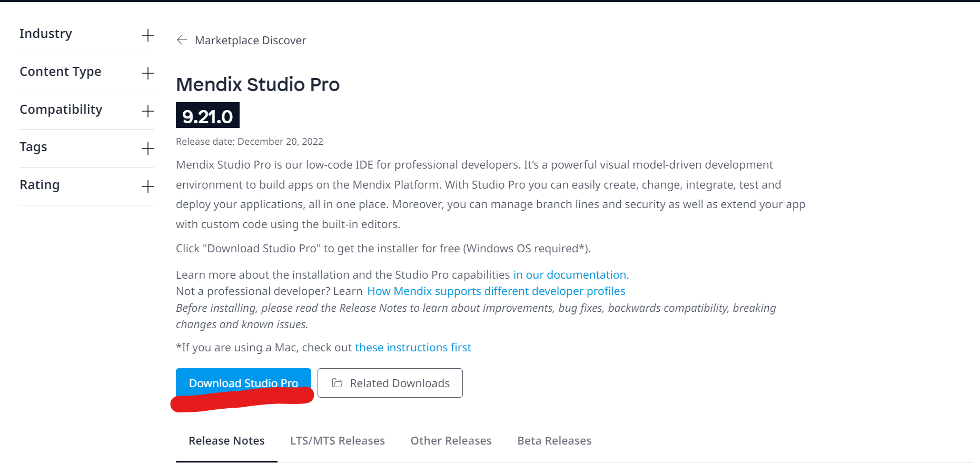Open the "in our documentation" link
980x473 pixels.
571,275
